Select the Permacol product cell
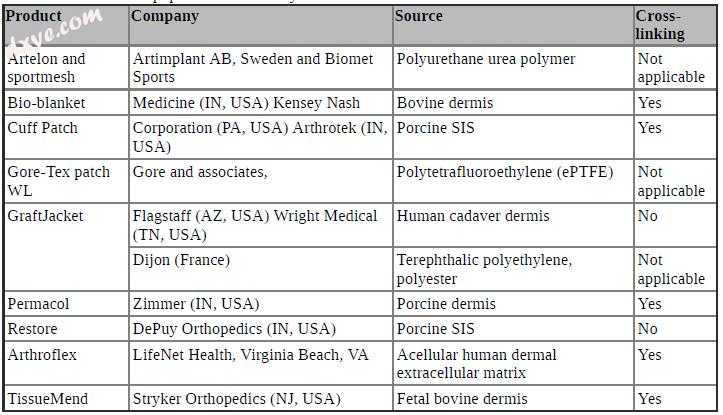Screen dimensions: 723x415 [x=66, y=303]
